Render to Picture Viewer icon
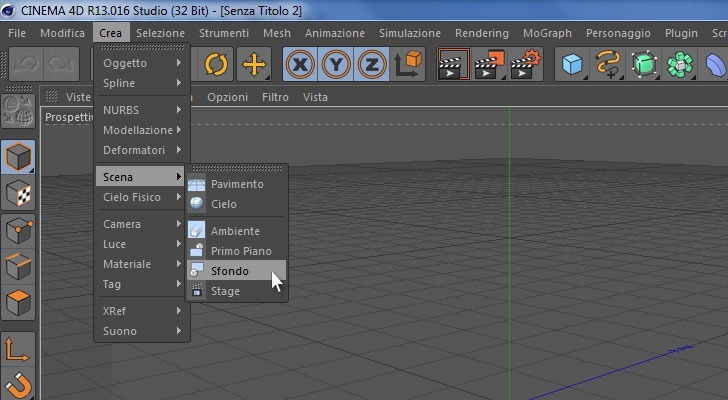728x400 pixels. click(x=490, y=64)
